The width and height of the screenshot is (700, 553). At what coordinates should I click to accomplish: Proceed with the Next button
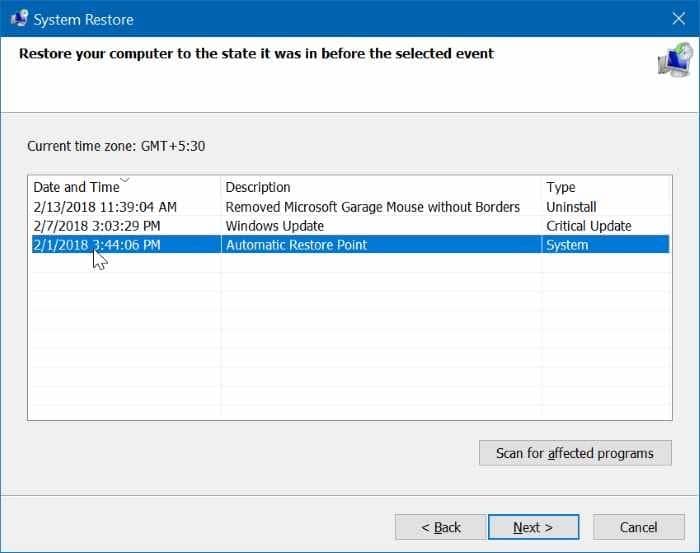click(533, 527)
